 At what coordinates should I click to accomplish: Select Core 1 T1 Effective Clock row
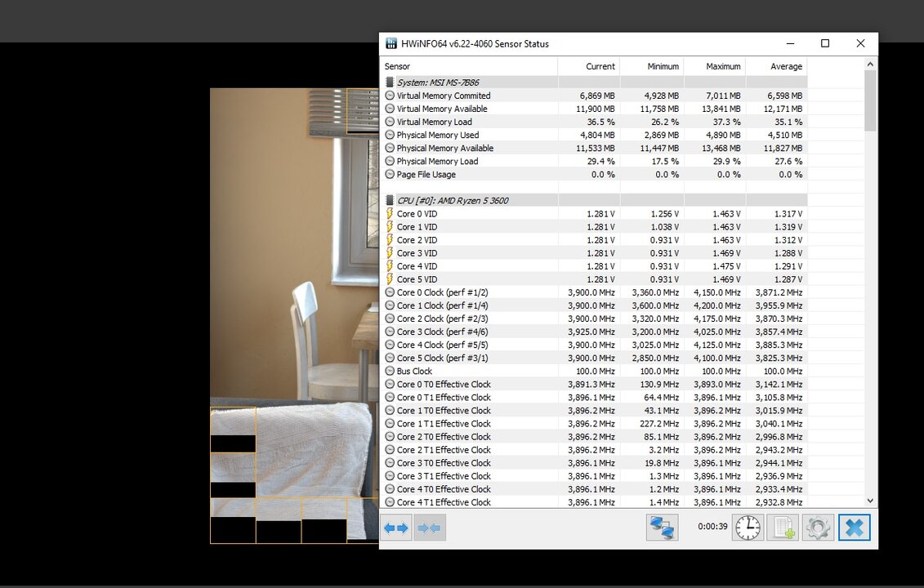tap(594, 424)
